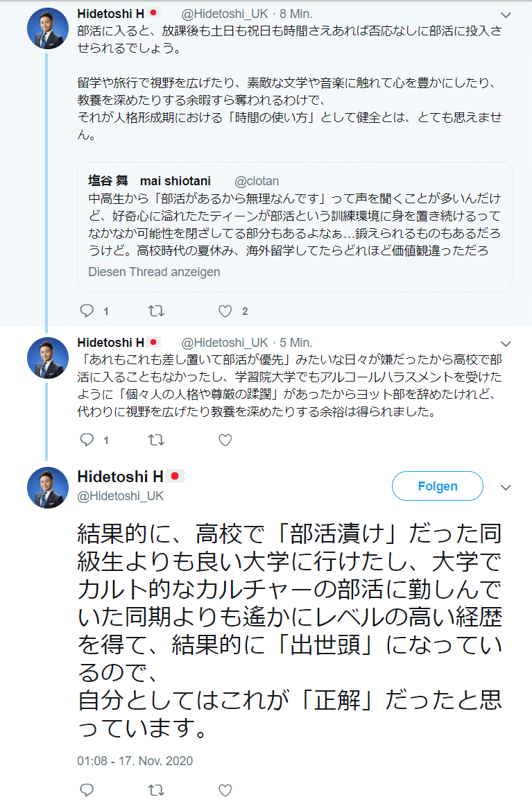Open the dropdown caret on the first tweet
This screenshot has width=532, height=811.
click(506, 13)
